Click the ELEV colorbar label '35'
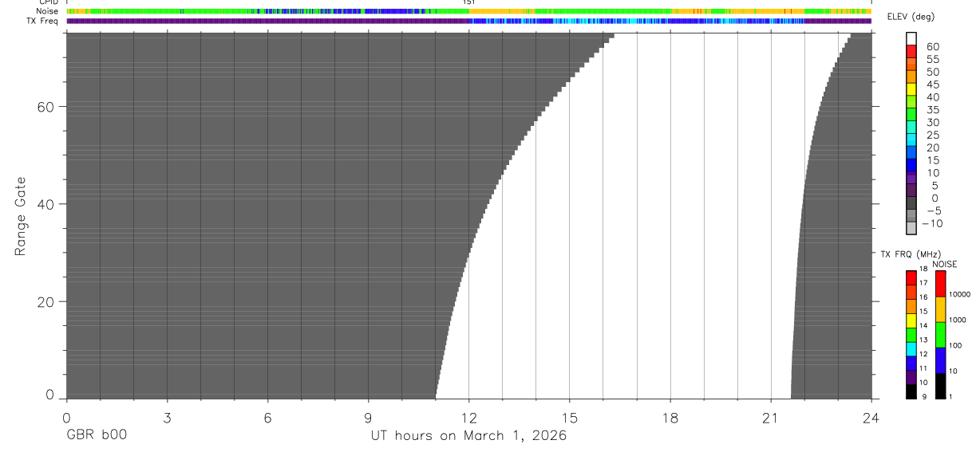Image resolution: width=980 pixels, height=452 pixels. click(x=932, y=110)
